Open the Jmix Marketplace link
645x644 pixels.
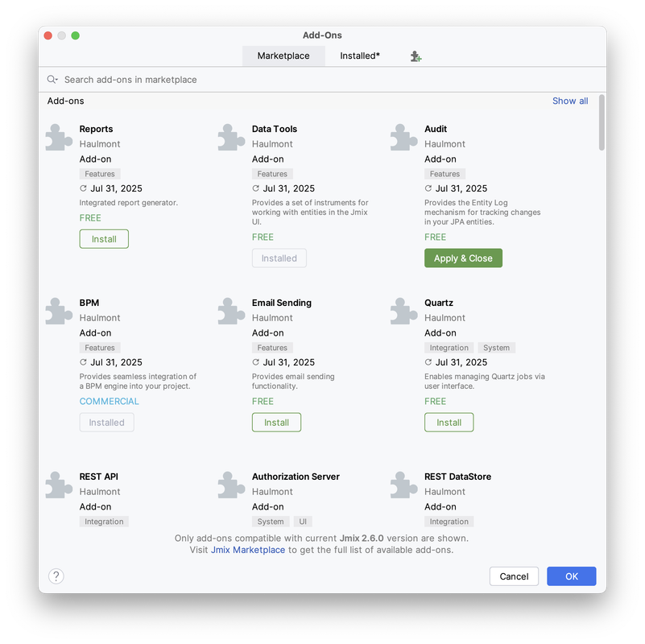(x=248, y=550)
